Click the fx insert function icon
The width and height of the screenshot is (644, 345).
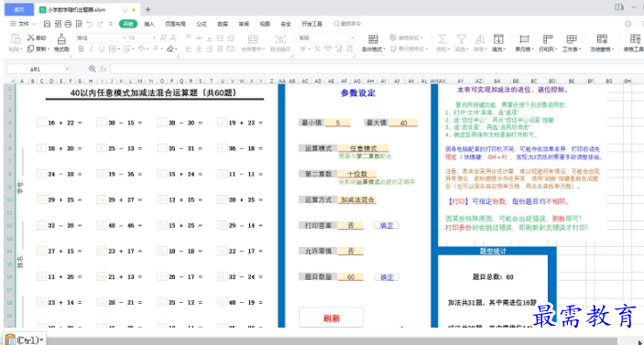(104, 69)
